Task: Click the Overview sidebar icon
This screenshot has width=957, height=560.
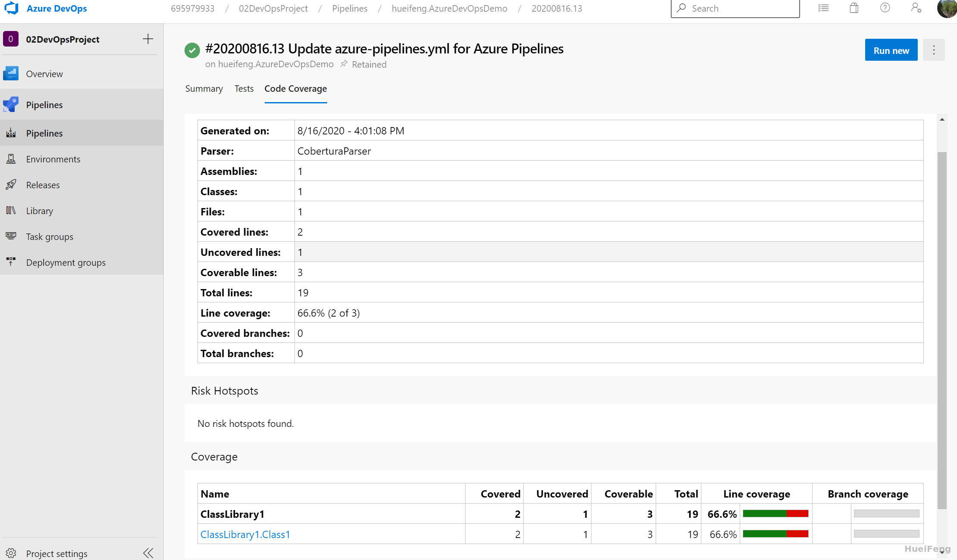Action: coord(11,74)
